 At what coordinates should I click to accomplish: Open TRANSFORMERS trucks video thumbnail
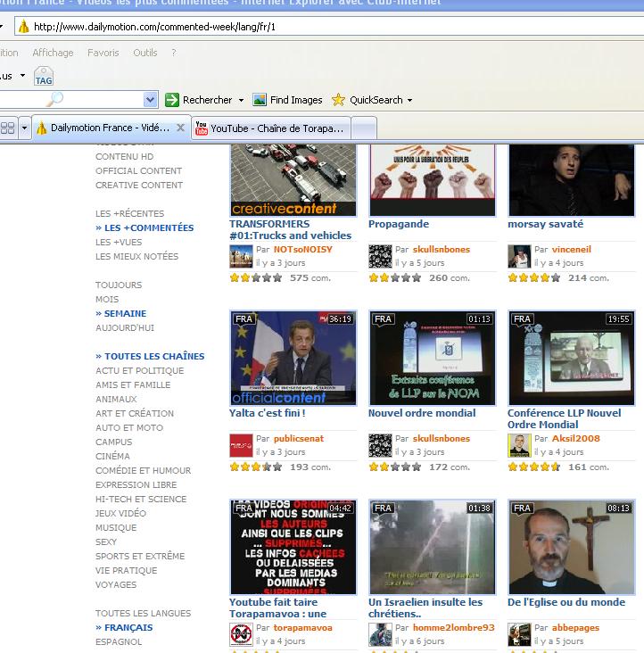(293, 180)
